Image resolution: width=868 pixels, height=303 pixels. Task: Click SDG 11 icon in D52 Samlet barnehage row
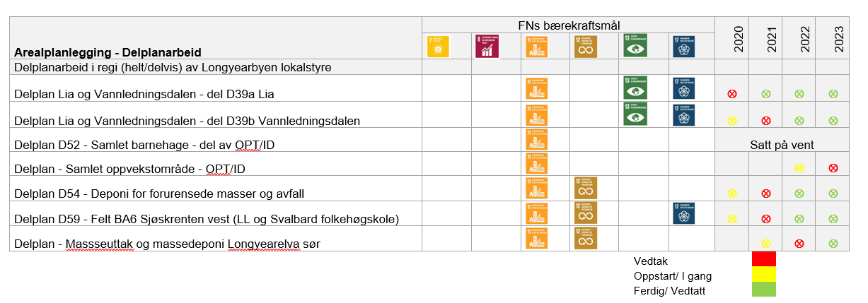click(536, 139)
